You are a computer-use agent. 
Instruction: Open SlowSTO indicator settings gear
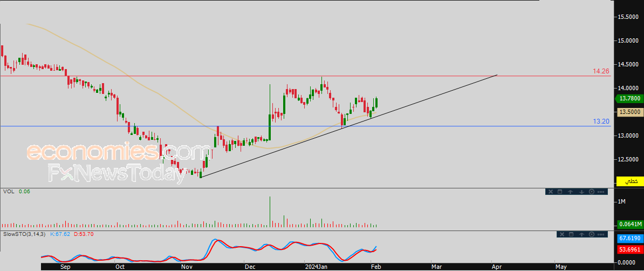tap(592, 234)
